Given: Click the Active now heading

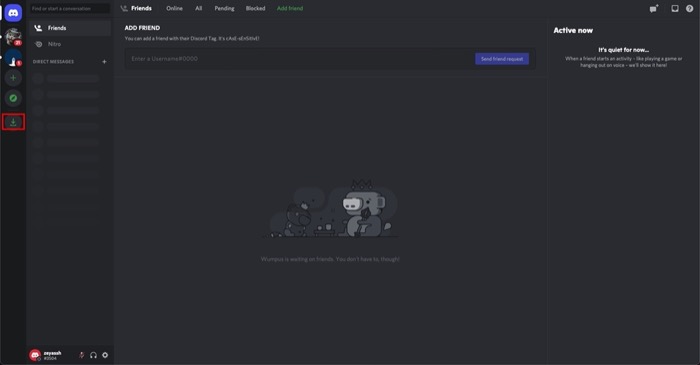Looking at the screenshot, I should pyautogui.click(x=573, y=30).
